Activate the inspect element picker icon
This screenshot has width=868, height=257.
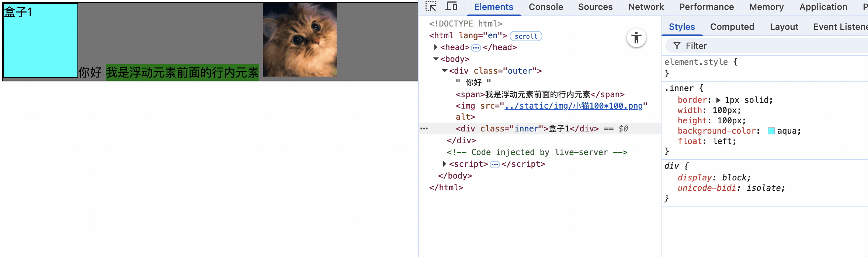(x=431, y=7)
